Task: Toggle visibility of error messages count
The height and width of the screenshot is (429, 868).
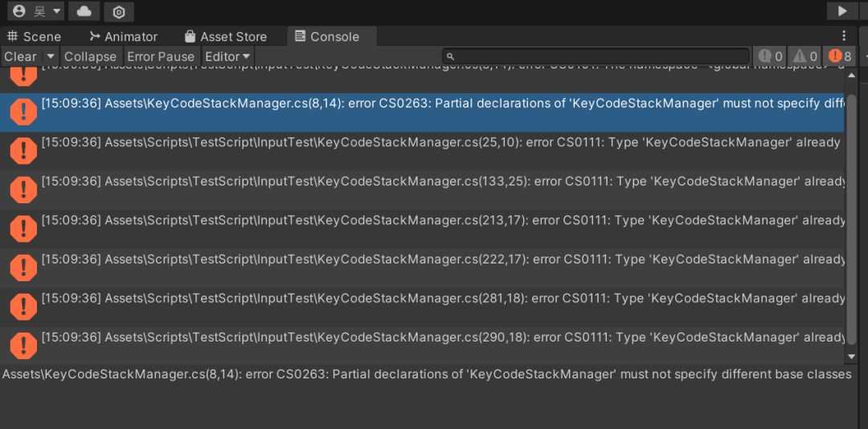Action: coord(840,56)
